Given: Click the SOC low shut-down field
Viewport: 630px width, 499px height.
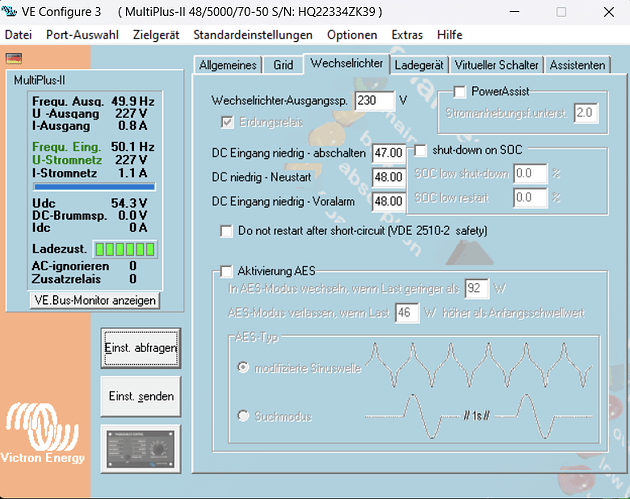Looking at the screenshot, I should click(x=530, y=174).
